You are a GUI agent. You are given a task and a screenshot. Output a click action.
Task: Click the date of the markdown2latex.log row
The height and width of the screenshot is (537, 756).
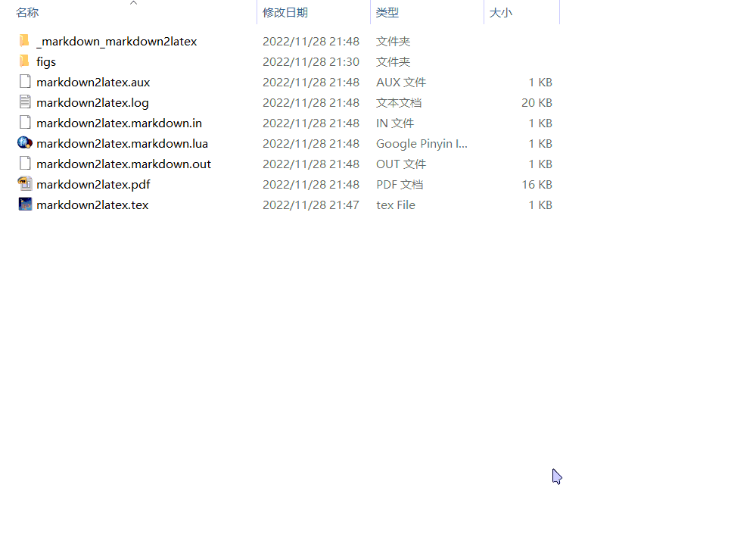[311, 103]
